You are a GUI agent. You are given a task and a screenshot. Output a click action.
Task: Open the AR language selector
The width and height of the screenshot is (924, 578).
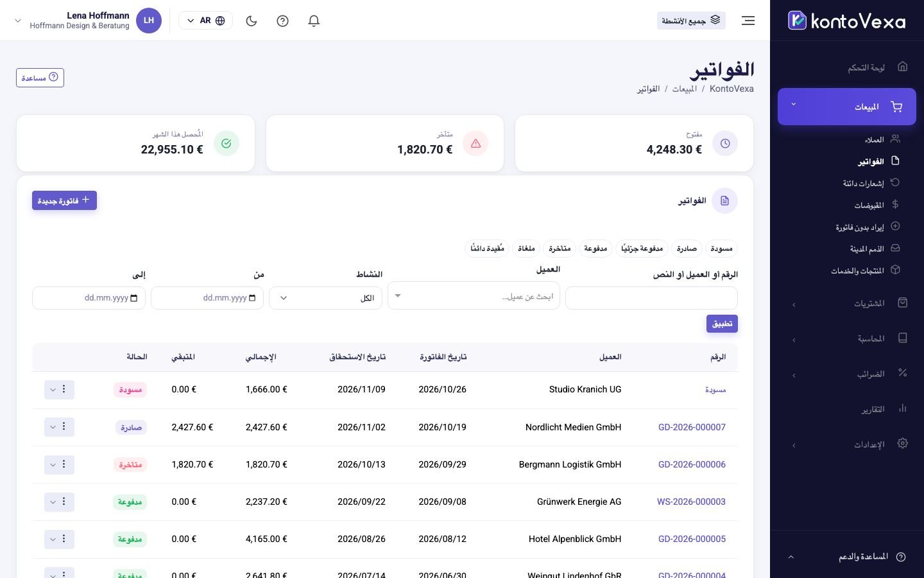pyautogui.click(x=205, y=21)
